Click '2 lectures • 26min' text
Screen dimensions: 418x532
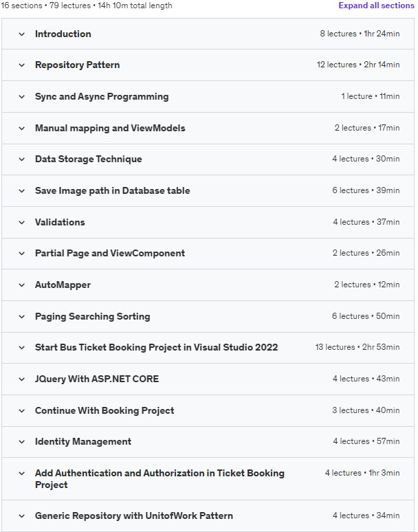(366, 253)
